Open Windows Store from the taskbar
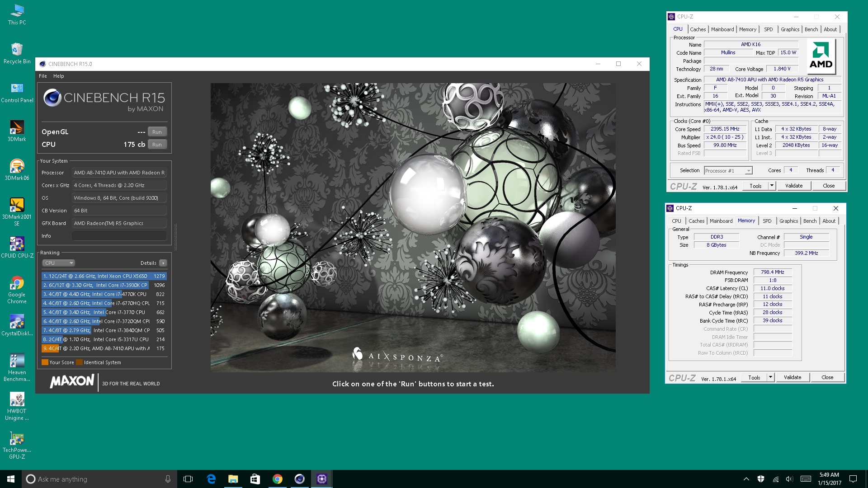868x488 pixels. (x=255, y=479)
